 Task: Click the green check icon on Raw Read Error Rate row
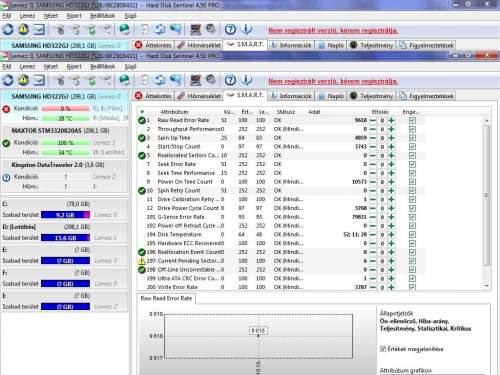pyautogui.click(x=142, y=120)
